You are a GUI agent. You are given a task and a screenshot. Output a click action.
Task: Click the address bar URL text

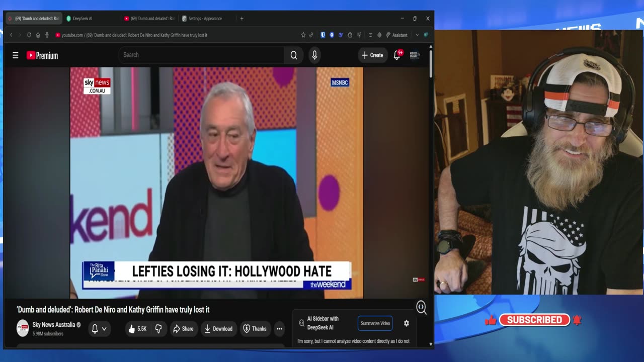click(134, 35)
